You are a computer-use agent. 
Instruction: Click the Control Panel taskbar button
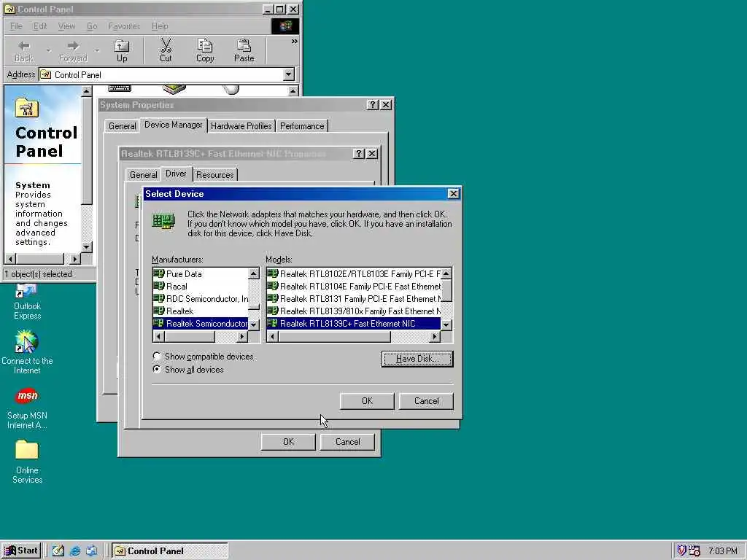(x=171, y=551)
